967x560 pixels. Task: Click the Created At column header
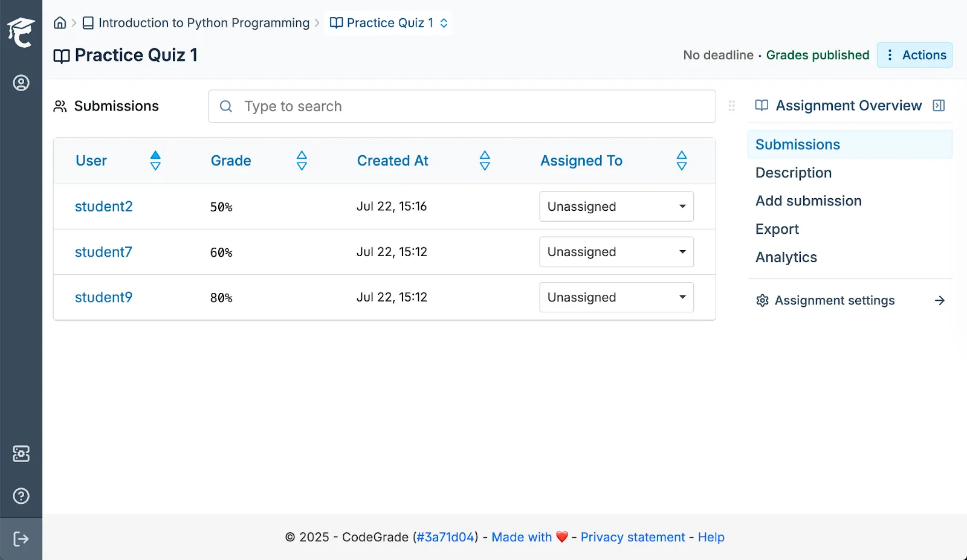393,161
